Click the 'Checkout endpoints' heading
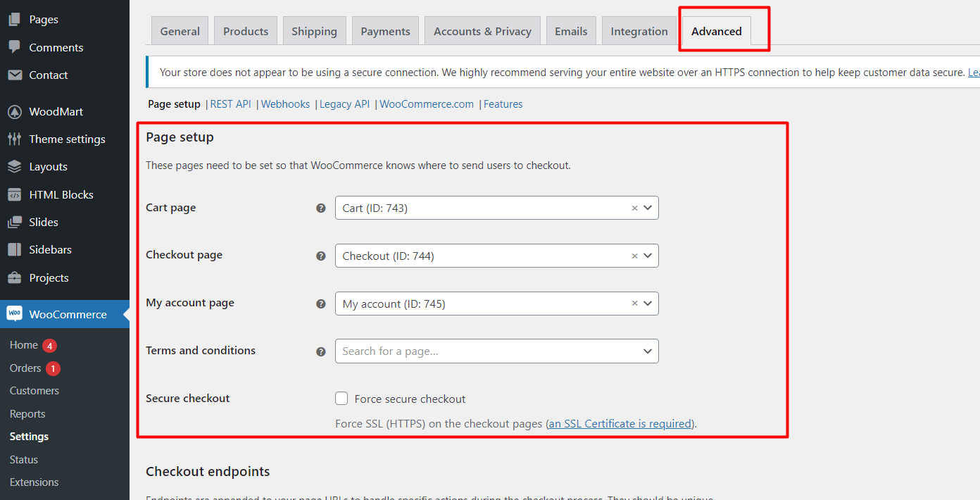 coord(208,471)
